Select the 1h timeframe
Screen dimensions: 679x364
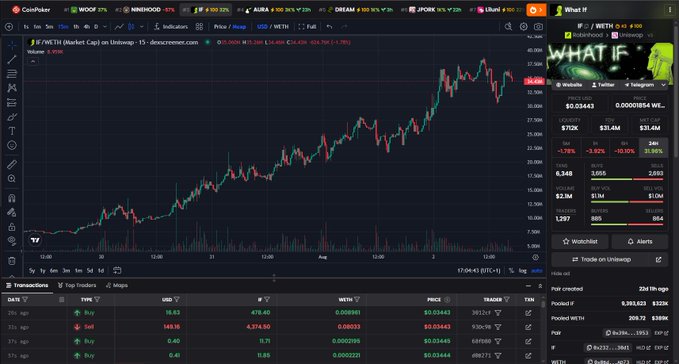coord(76,27)
